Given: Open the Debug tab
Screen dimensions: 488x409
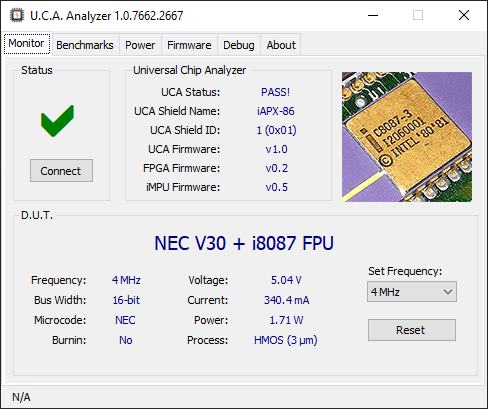Looking at the screenshot, I should 239,45.
